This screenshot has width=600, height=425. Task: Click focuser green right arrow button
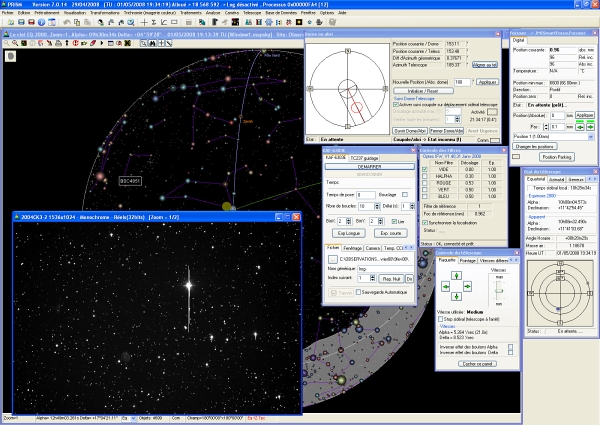[590, 127]
